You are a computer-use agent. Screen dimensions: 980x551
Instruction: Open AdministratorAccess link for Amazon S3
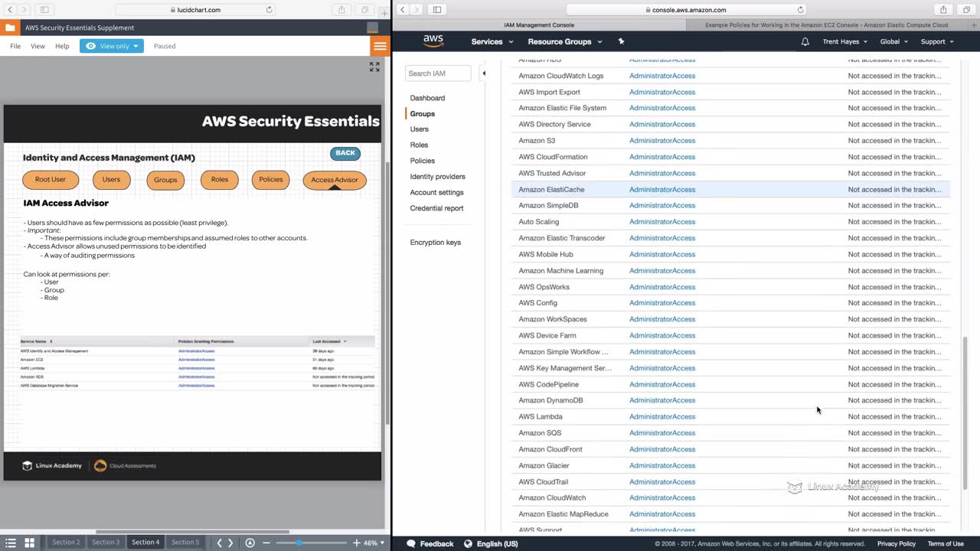click(x=662, y=141)
